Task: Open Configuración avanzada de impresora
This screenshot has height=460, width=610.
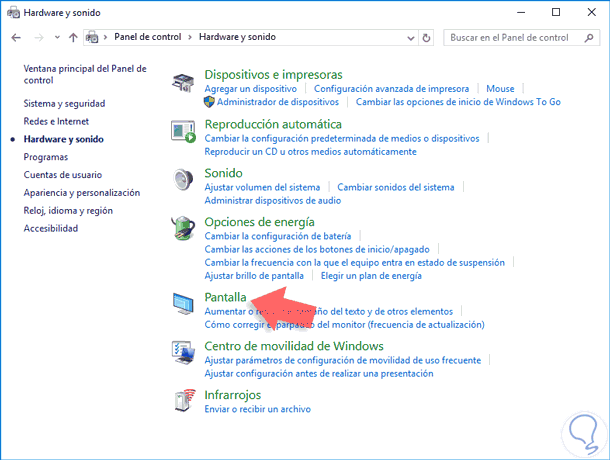Action: coord(391,89)
